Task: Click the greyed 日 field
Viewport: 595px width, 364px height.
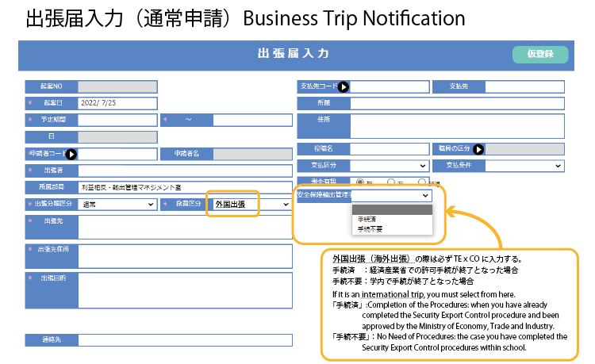Action: [117, 137]
